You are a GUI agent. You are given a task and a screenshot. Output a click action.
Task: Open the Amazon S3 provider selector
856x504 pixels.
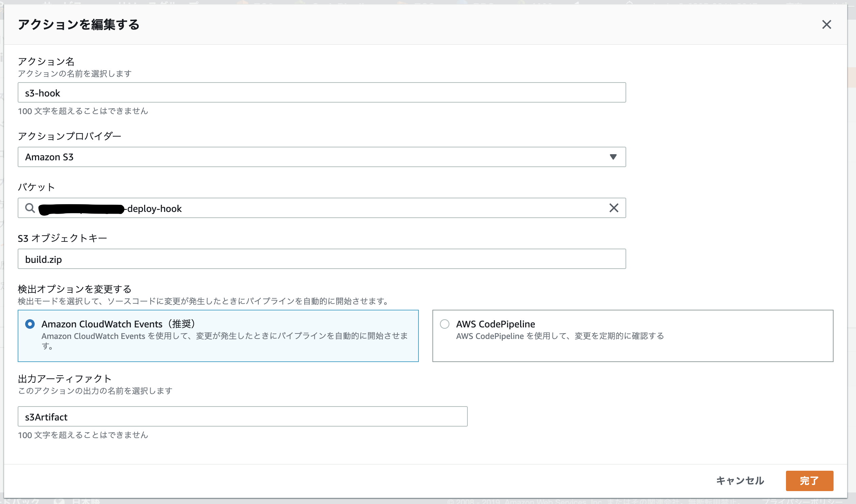321,157
